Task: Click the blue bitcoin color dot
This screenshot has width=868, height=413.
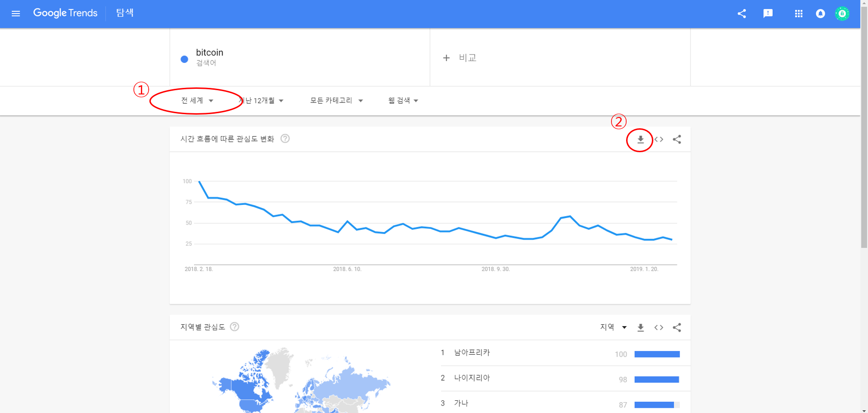Action: (185, 59)
